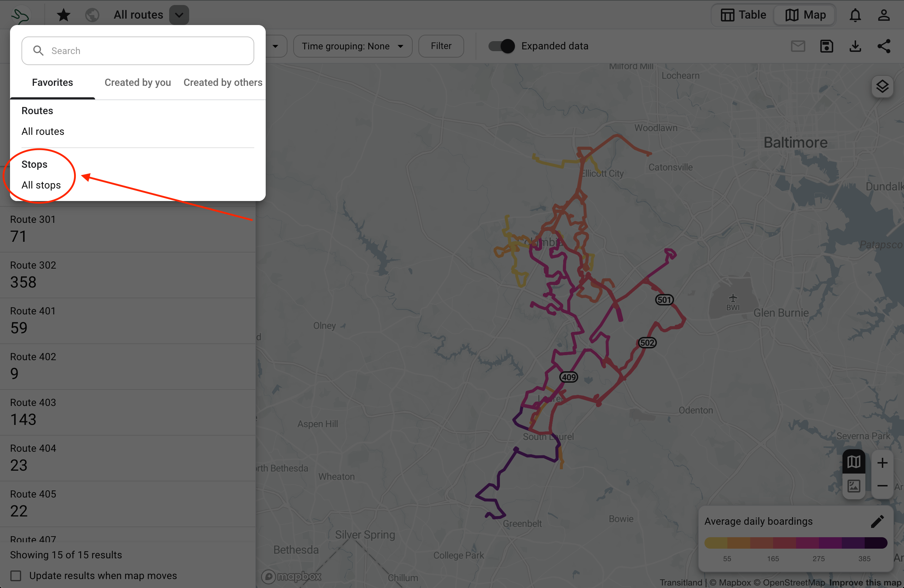This screenshot has width=904, height=588.
Task: Select the Created by others tab
Action: point(222,82)
